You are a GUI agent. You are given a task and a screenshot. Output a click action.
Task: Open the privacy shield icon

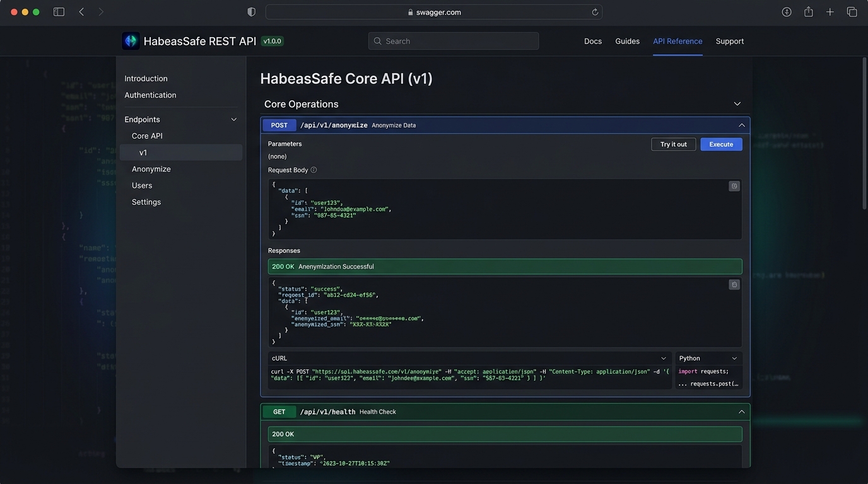(251, 12)
